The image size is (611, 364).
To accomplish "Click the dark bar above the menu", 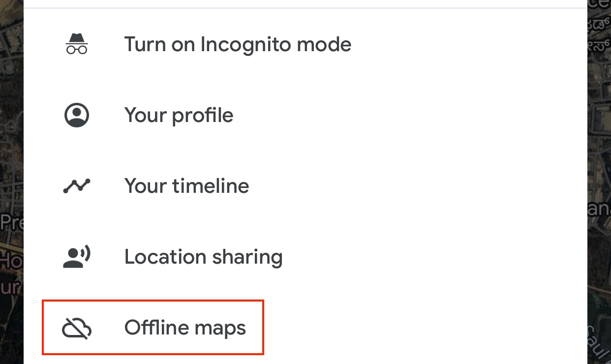I will point(305,3).
